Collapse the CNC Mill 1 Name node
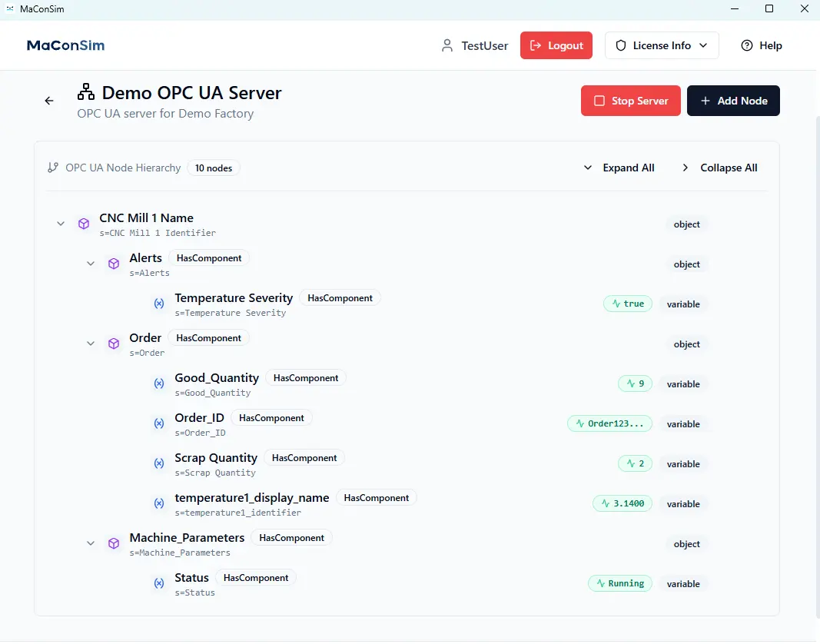This screenshot has width=820, height=644. pyautogui.click(x=61, y=224)
